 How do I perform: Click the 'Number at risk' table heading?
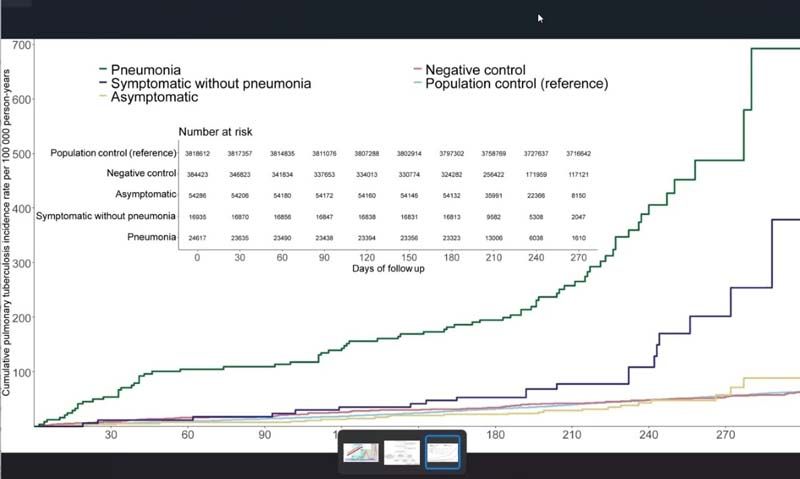coord(216,131)
